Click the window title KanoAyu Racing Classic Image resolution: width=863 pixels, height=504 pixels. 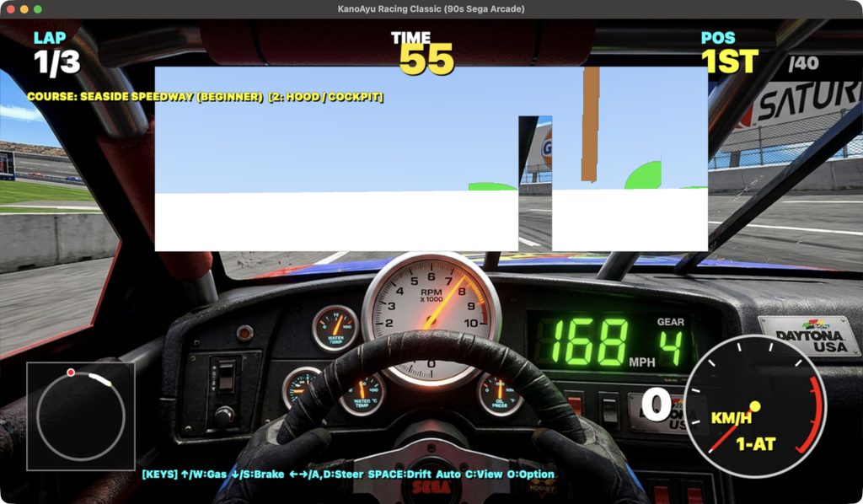coord(431,8)
